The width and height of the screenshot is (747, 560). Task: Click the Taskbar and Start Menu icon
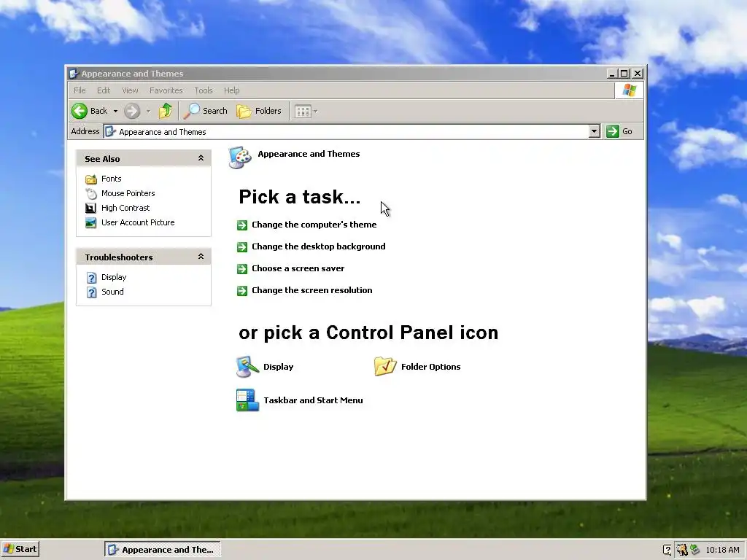click(247, 400)
